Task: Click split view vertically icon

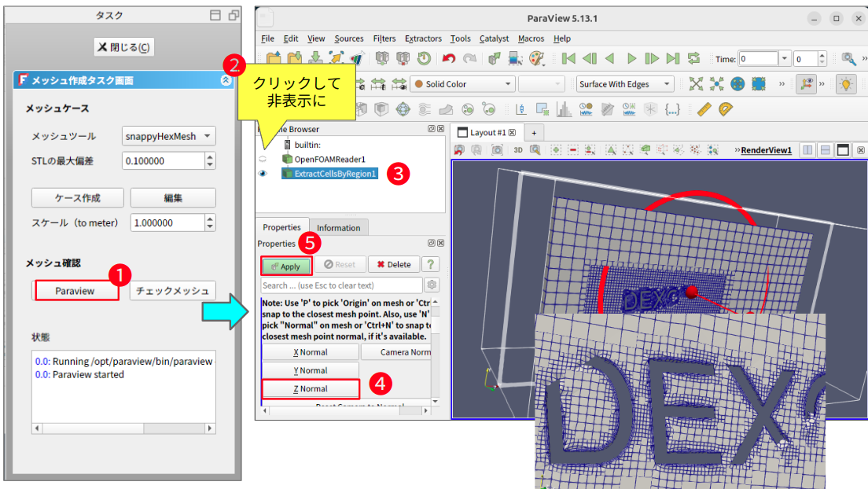Action: pos(826,149)
